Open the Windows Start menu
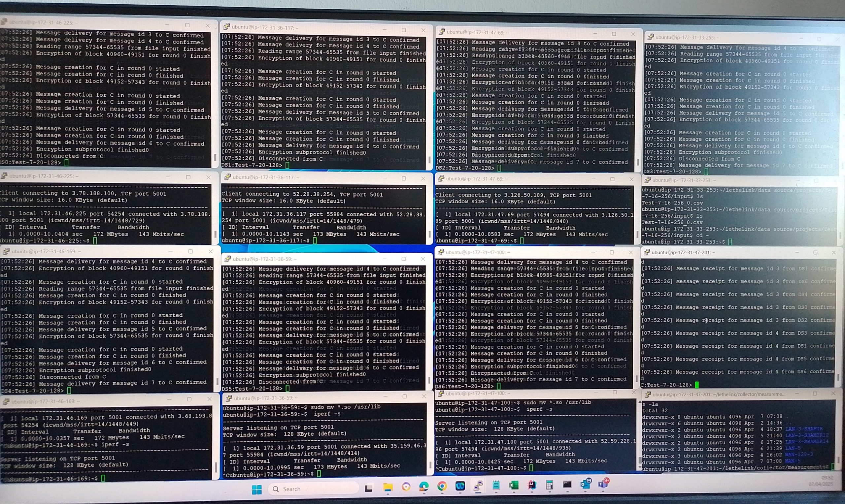The image size is (845, 504). 257,489
